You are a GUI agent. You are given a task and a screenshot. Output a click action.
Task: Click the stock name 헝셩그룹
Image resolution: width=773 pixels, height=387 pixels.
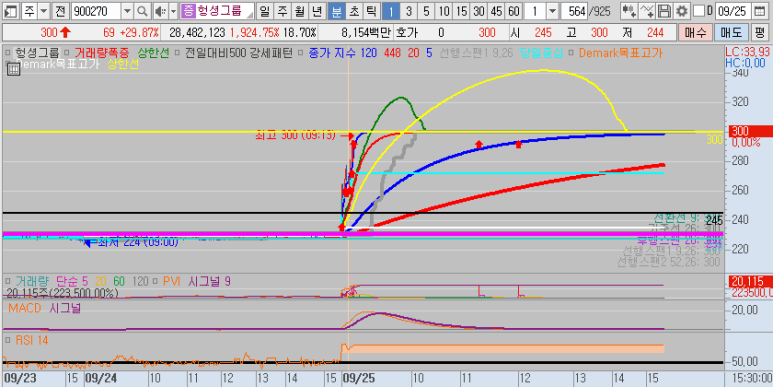pos(219,10)
